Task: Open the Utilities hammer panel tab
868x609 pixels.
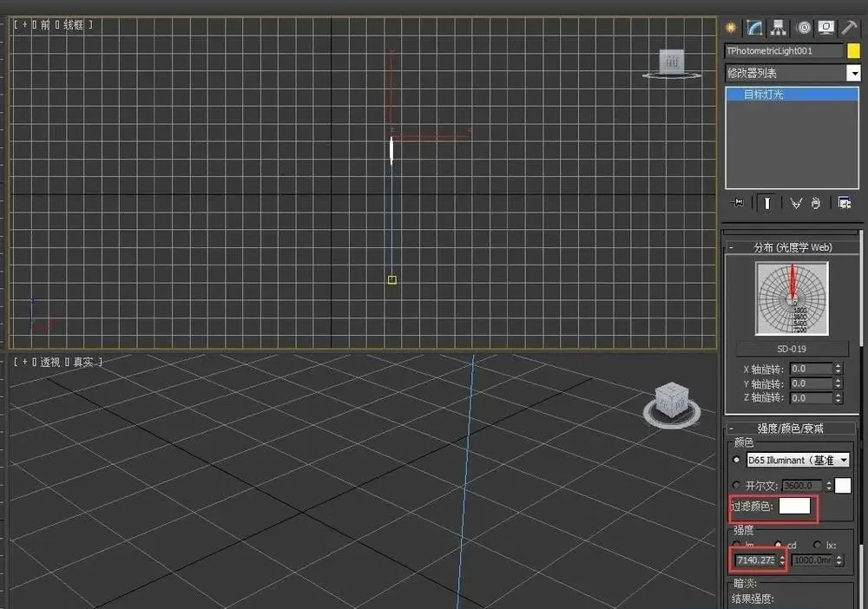Action: coord(849,27)
